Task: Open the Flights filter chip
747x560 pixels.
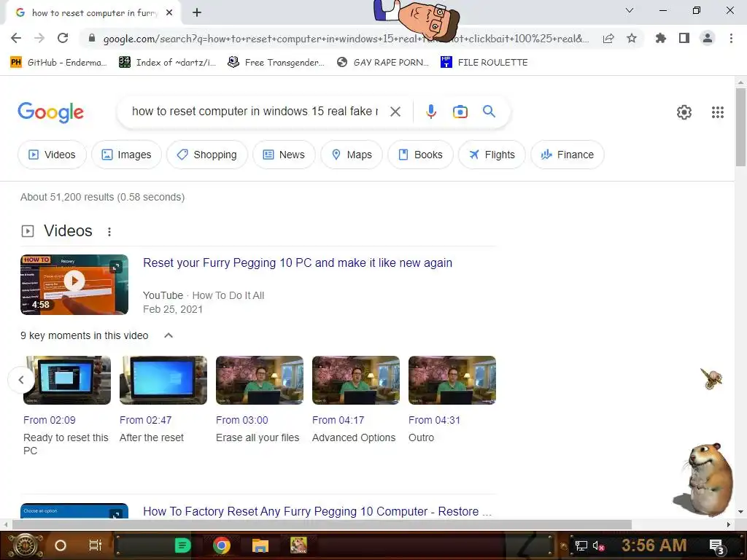Action: (492, 155)
